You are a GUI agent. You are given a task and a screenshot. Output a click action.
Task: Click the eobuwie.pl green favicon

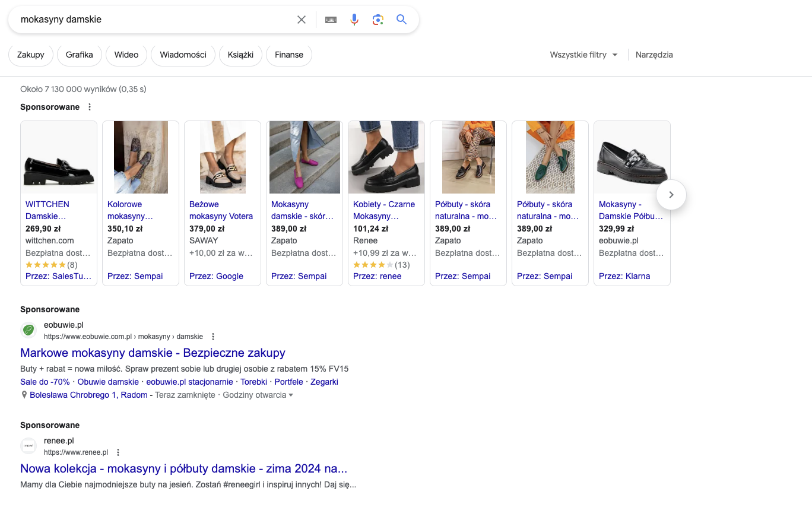[x=28, y=330]
